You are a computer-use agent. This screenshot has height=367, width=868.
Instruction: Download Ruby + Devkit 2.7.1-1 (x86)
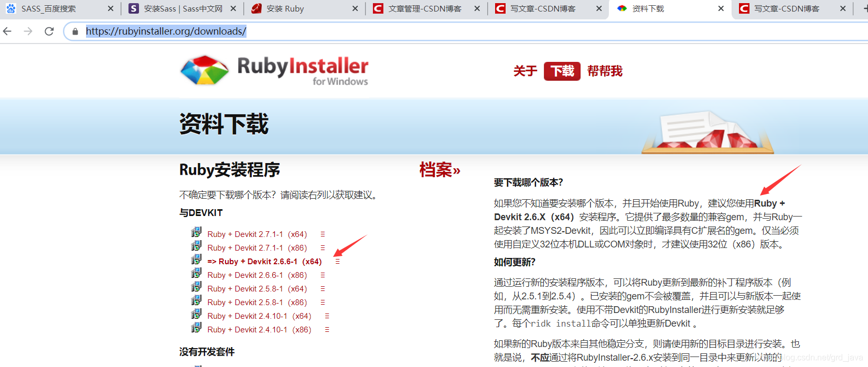(257, 248)
